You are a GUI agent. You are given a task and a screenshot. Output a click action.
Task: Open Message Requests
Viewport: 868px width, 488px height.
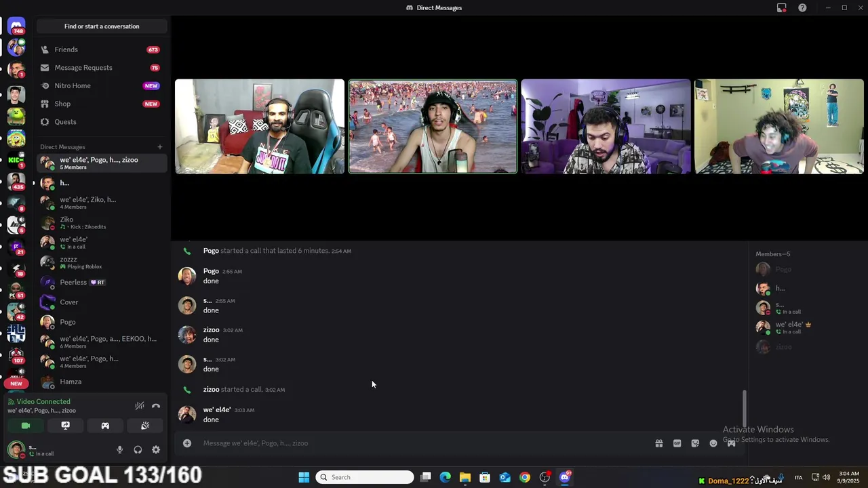(x=102, y=68)
